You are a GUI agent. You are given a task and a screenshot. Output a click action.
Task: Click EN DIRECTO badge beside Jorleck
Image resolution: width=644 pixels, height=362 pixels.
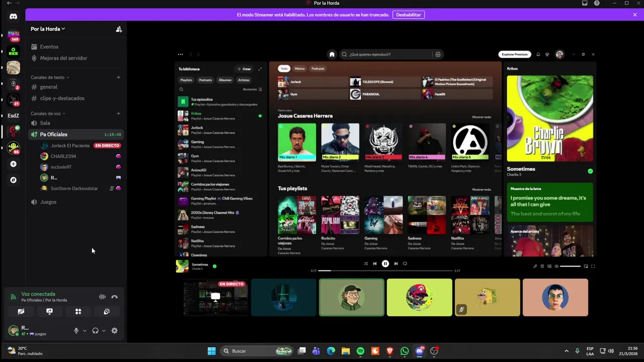coord(107,146)
